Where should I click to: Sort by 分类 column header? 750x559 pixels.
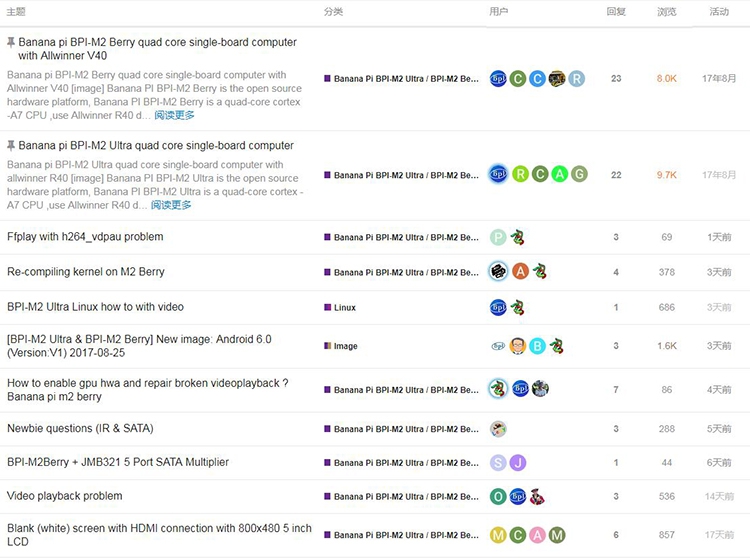[x=333, y=11]
